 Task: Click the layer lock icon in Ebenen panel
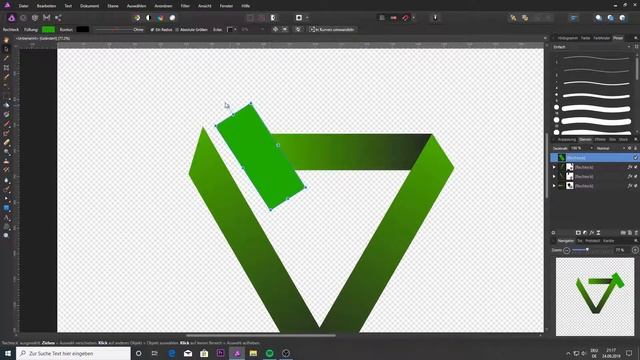point(635,148)
